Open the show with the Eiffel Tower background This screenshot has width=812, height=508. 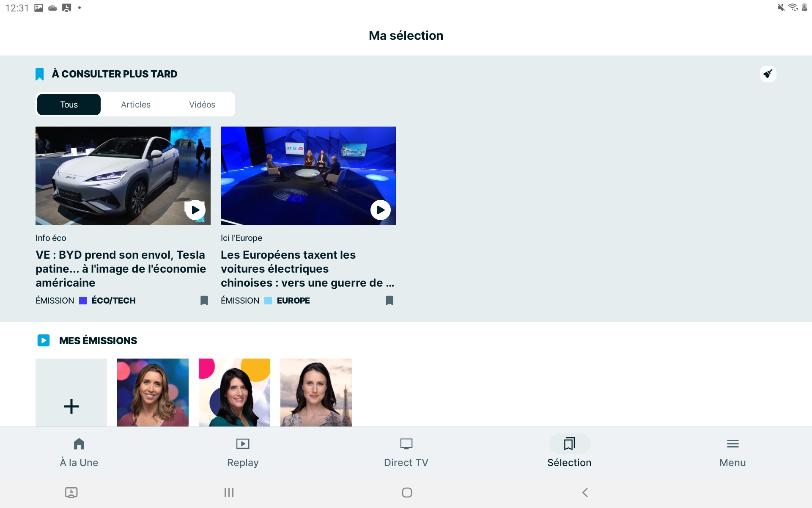coord(316,392)
